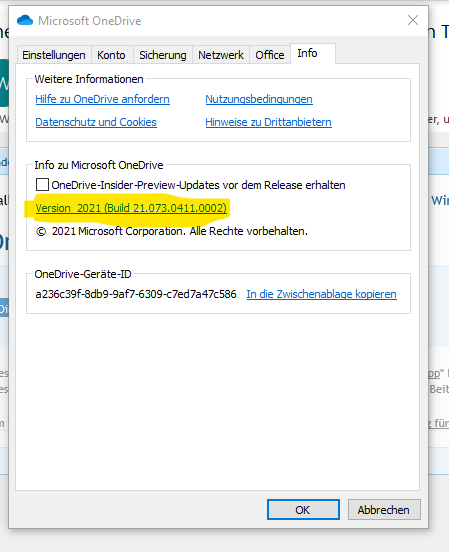Open the Einstellungen tab
This screenshot has width=449, height=552.
(54, 55)
